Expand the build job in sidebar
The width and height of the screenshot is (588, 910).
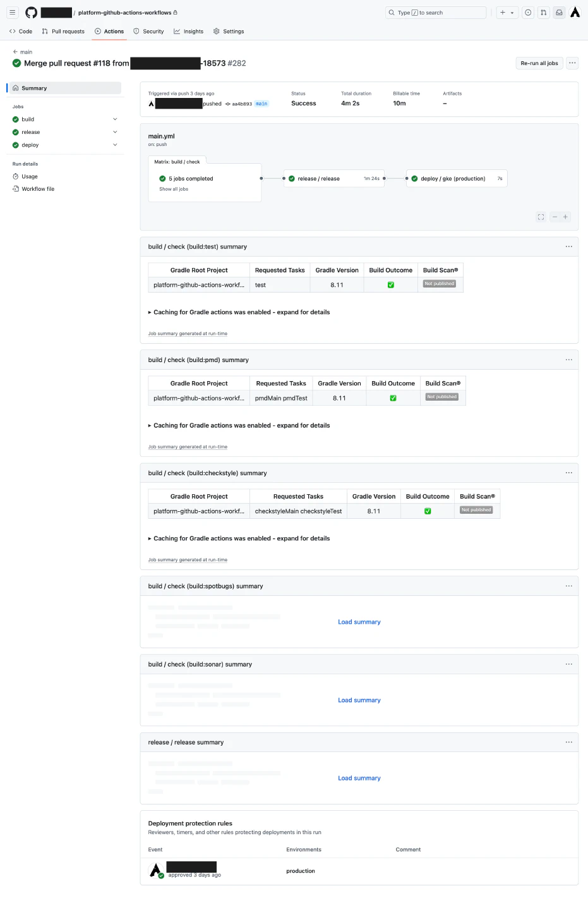tap(115, 119)
